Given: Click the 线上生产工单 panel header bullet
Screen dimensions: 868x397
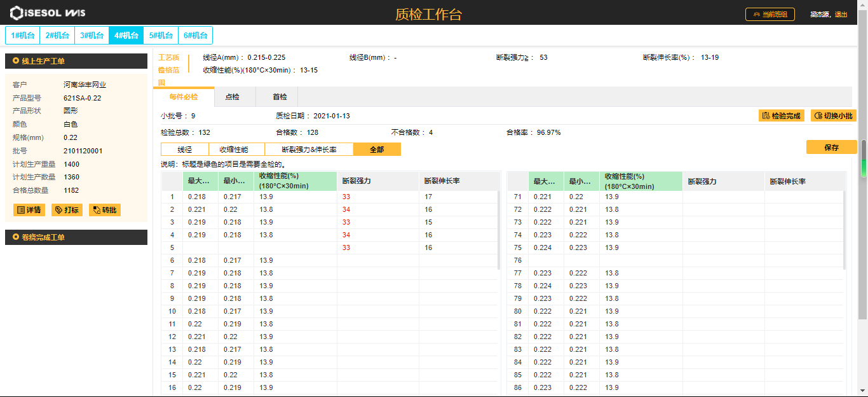Looking at the screenshot, I should tap(15, 61).
